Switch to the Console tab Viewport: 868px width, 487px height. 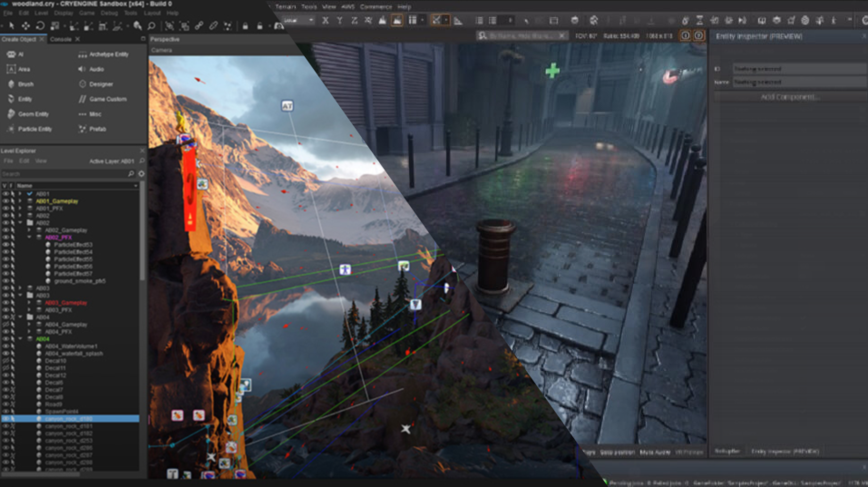pyautogui.click(x=60, y=39)
